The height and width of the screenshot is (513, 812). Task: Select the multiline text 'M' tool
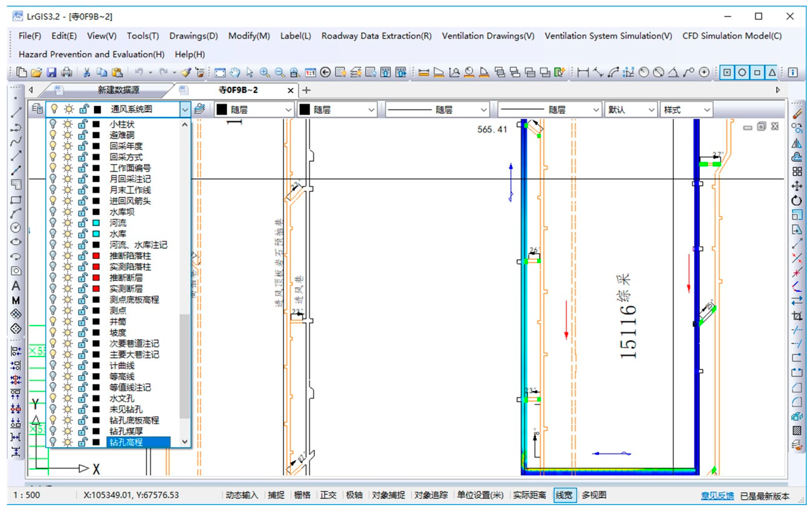coord(16,300)
